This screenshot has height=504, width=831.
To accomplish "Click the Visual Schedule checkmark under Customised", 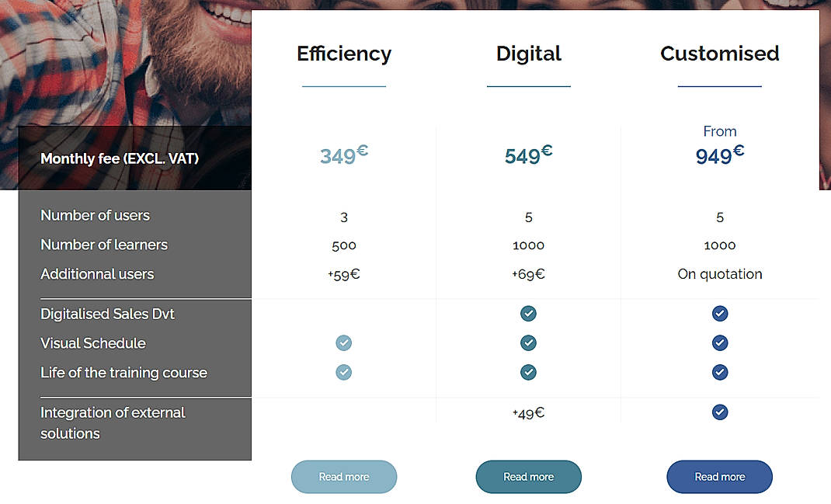I will click(719, 342).
